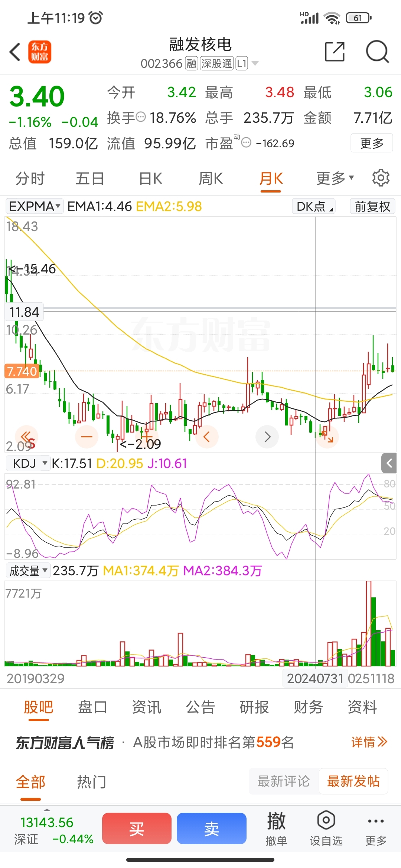
Task: Tap the 更多 quote details button
Action: click(x=372, y=143)
